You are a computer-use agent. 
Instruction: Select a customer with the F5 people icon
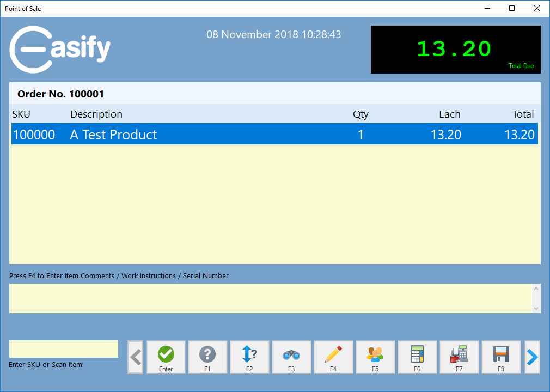click(x=375, y=357)
